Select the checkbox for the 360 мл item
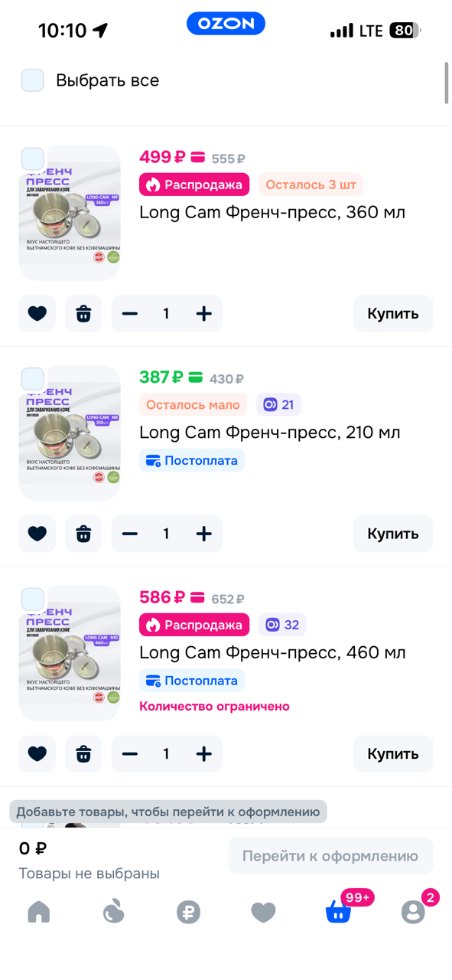Screen dimensions: 452x980 pos(32,158)
